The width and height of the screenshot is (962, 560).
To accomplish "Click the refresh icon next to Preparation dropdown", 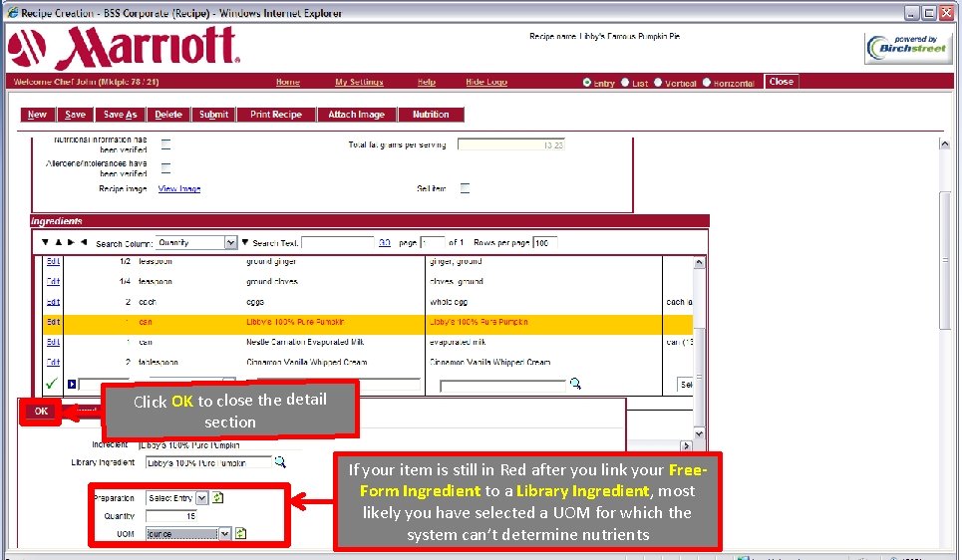I will pyautogui.click(x=217, y=497).
